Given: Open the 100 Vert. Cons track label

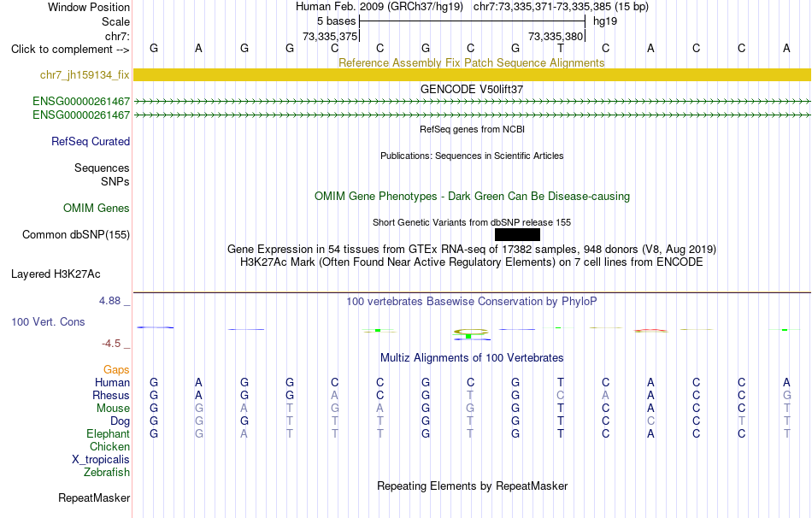Looking at the screenshot, I should (48, 321).
